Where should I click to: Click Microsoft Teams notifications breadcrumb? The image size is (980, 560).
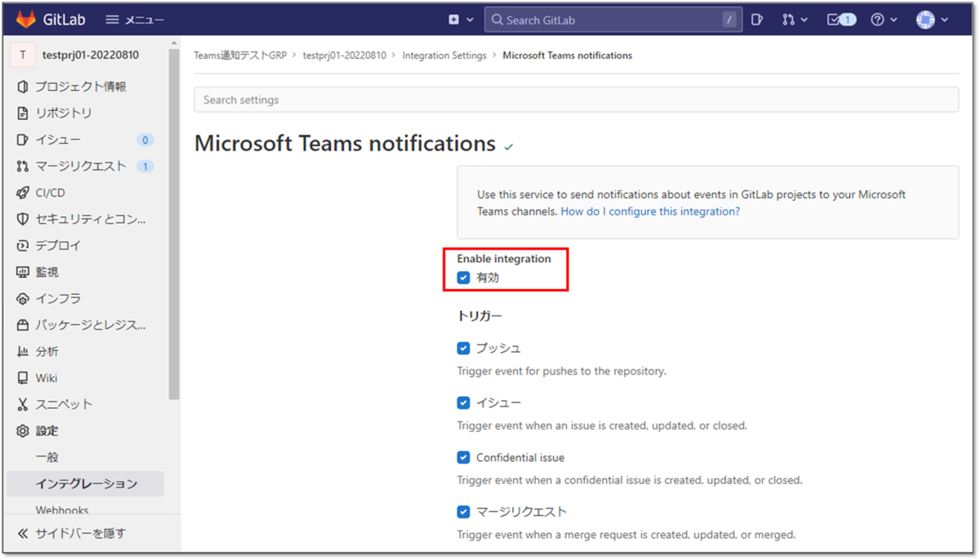click(x=568, y=56)
